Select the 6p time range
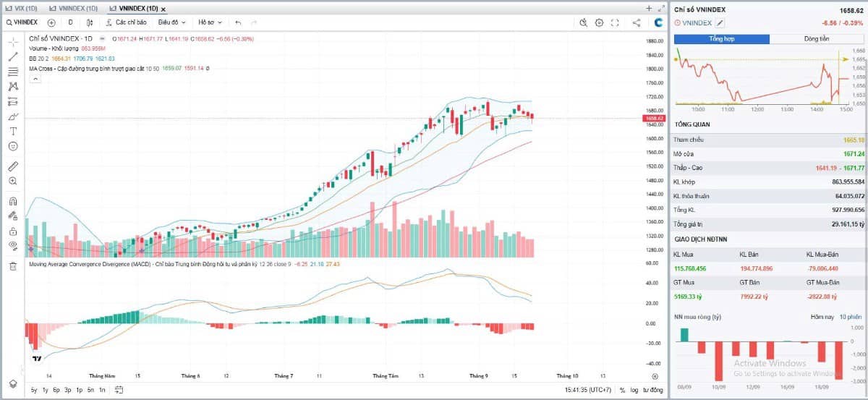The height and width of the screenshot is (400, 868). [x=56, y=390]
